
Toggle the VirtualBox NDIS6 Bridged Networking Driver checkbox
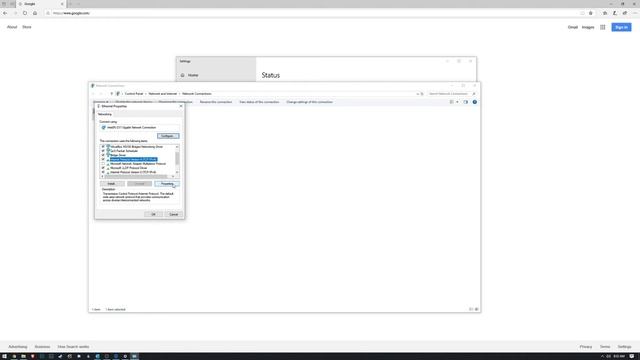(103, 147)
